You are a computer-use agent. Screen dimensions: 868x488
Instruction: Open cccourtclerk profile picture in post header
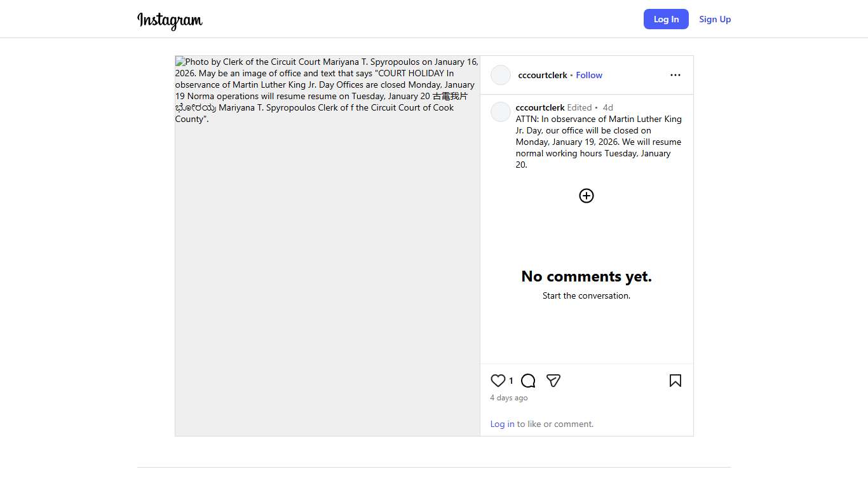[x=501, y=75]
